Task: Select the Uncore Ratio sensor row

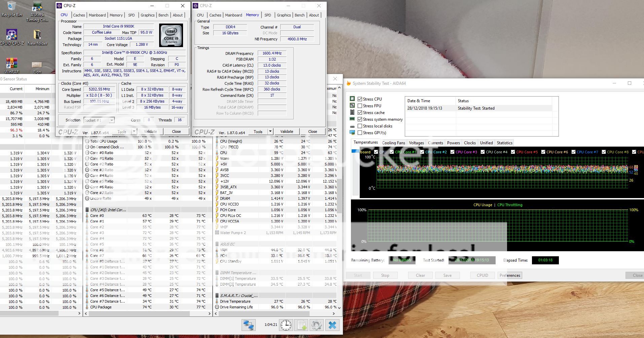Action: pos(148,198)
